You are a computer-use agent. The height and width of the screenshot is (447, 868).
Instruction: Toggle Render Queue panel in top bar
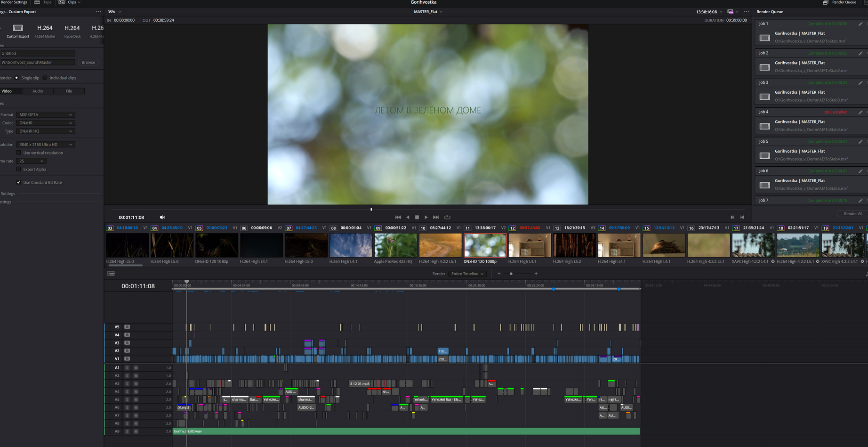pyautogui.click(x=840, y=2)
